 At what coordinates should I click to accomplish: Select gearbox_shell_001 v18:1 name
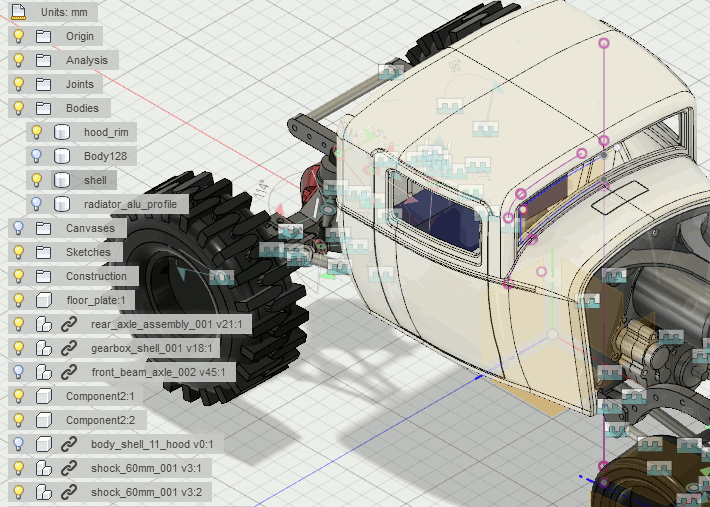pyautogui.click(x=152, y=348)
